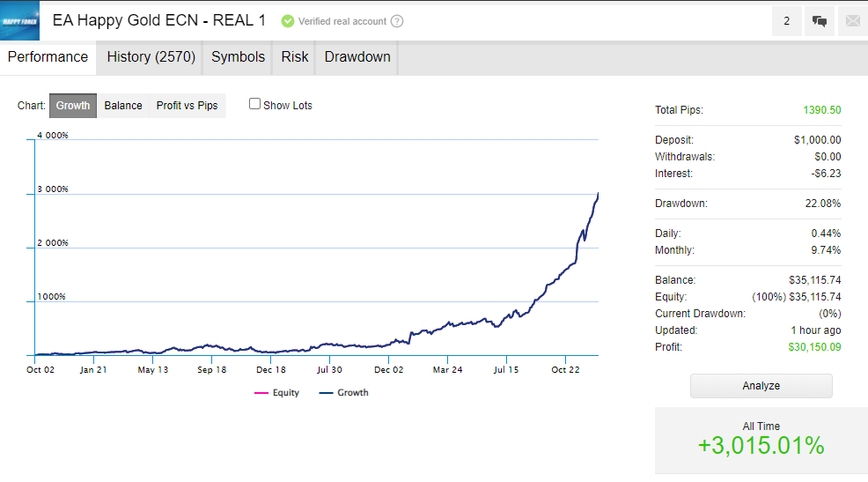This screenshot has height=482, width=868.
Task: Open the History (2570) tab
Action: (150, 57)
